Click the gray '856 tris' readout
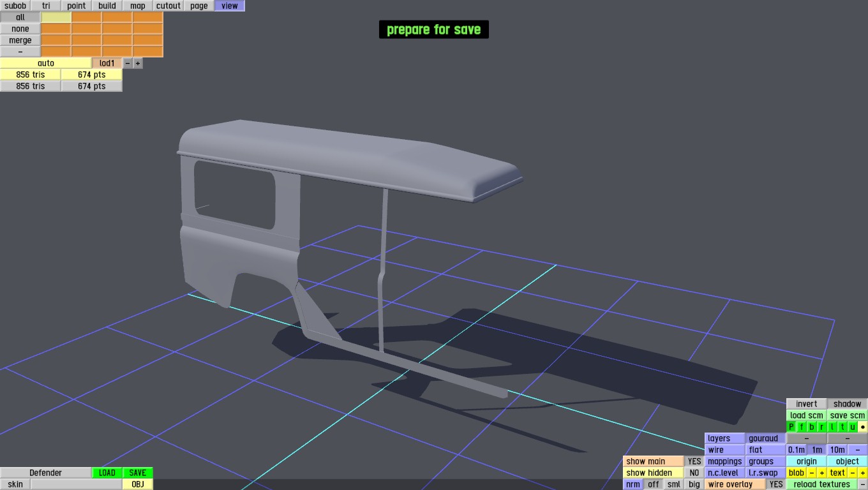This screenshot has width=868, height=490. point(31,86)
